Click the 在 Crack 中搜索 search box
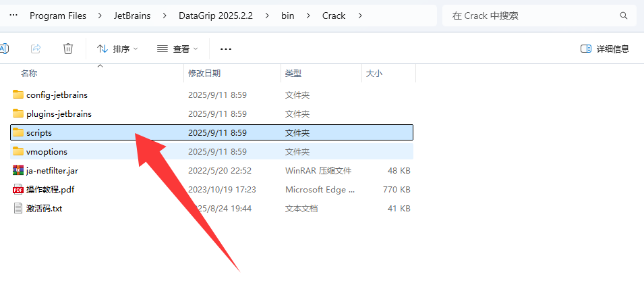 coord(539,16)
